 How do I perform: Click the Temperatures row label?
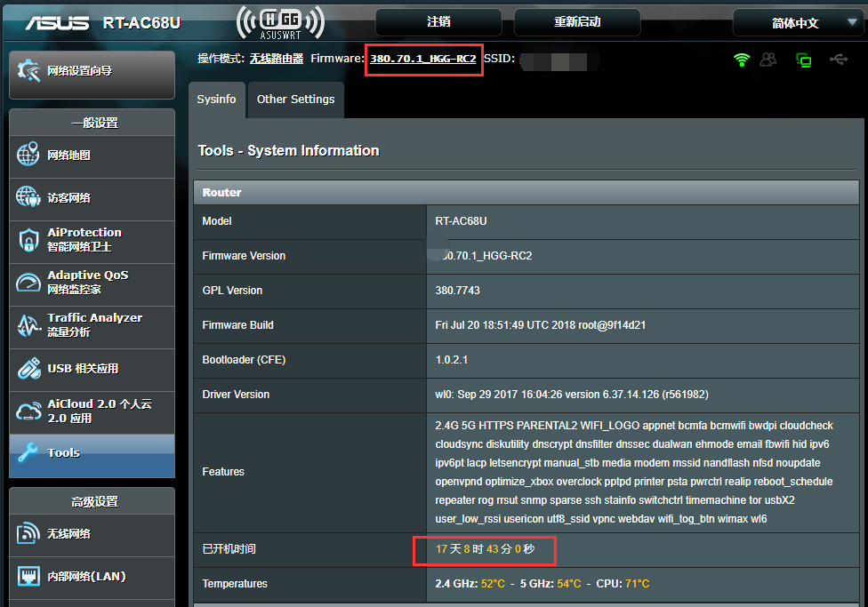tap(235, 584)
